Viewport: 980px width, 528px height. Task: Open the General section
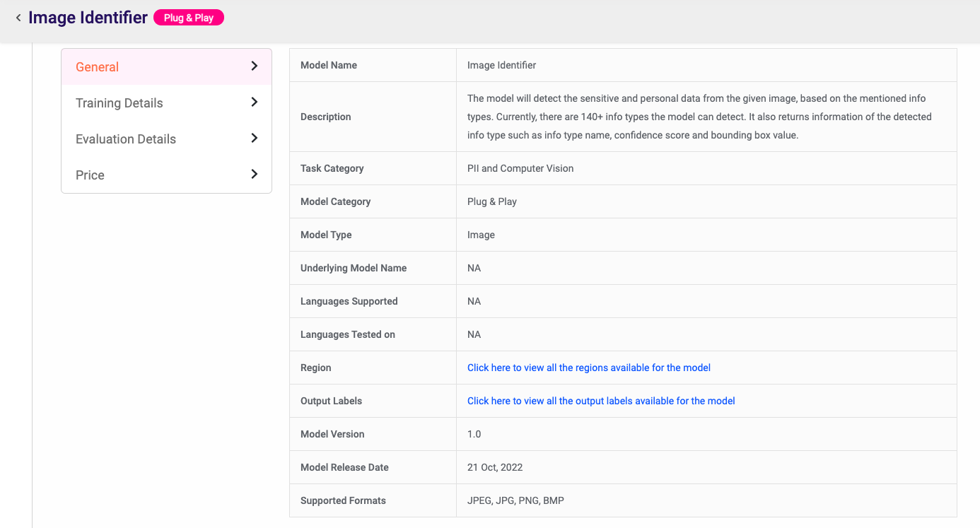click(x=98, y=67)
